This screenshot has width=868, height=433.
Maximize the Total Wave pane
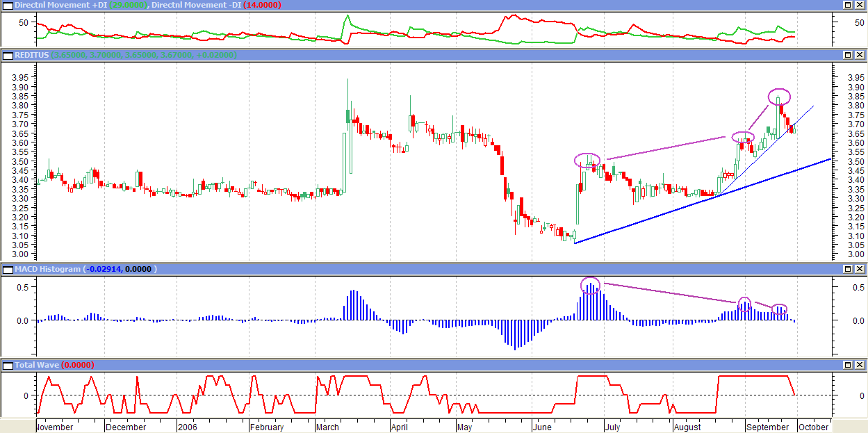849,365
